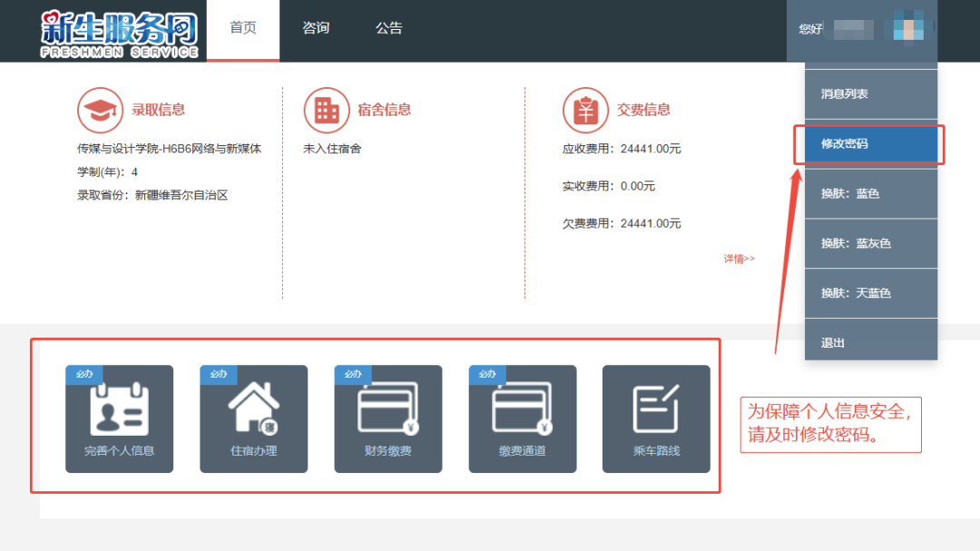Open the 乘车路线 tile
This screenshot has height=551, width=980.
656,419
